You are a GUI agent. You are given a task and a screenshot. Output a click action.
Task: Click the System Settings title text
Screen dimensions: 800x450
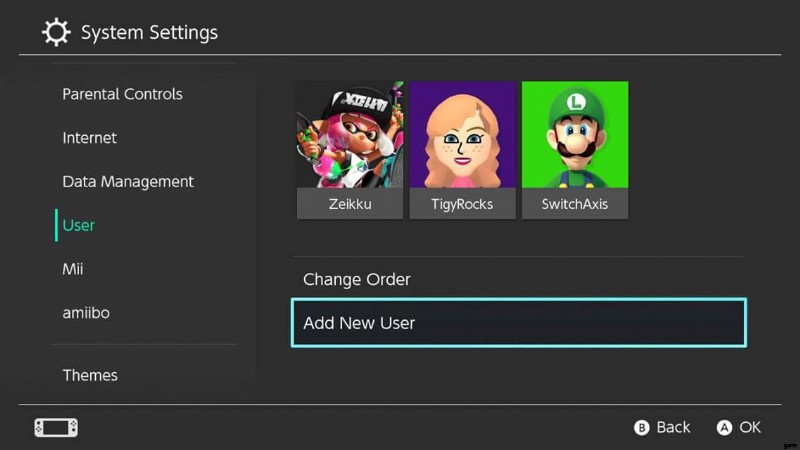(149, 33)
